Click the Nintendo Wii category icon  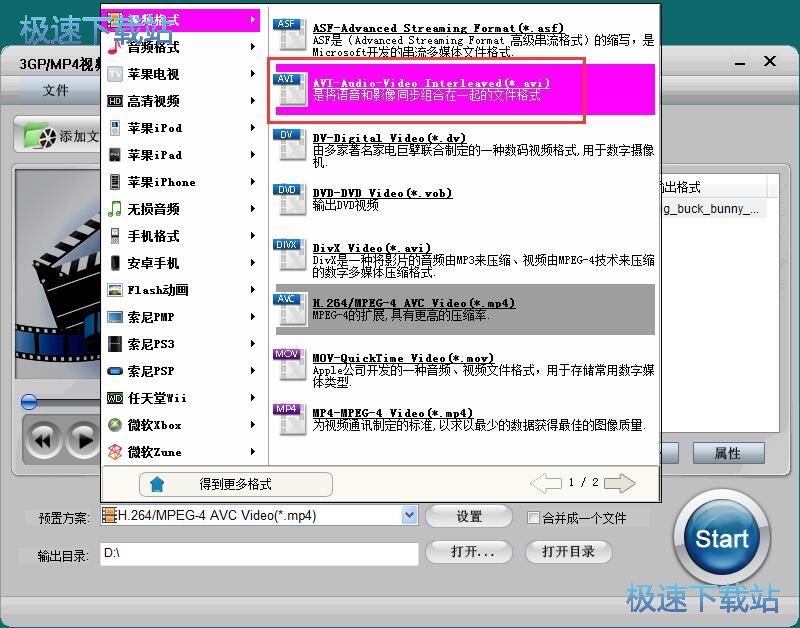115,398
